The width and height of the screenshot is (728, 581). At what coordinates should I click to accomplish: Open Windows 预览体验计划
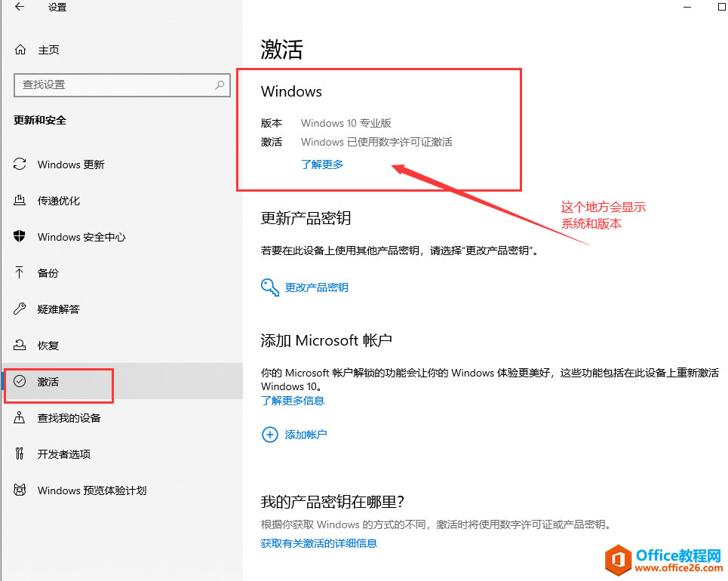[x=92, y=490]
